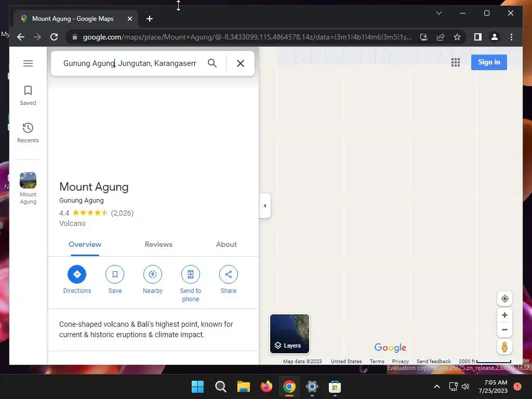
Task: Click the search magnifier icon in Maps
Action: (x=212, y=63)
